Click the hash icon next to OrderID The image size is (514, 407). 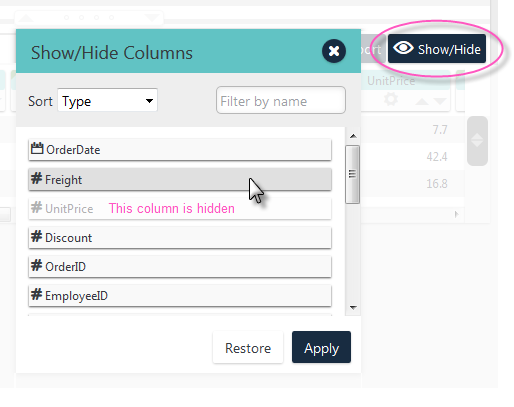pyautogui.click(x=37, y=265)
